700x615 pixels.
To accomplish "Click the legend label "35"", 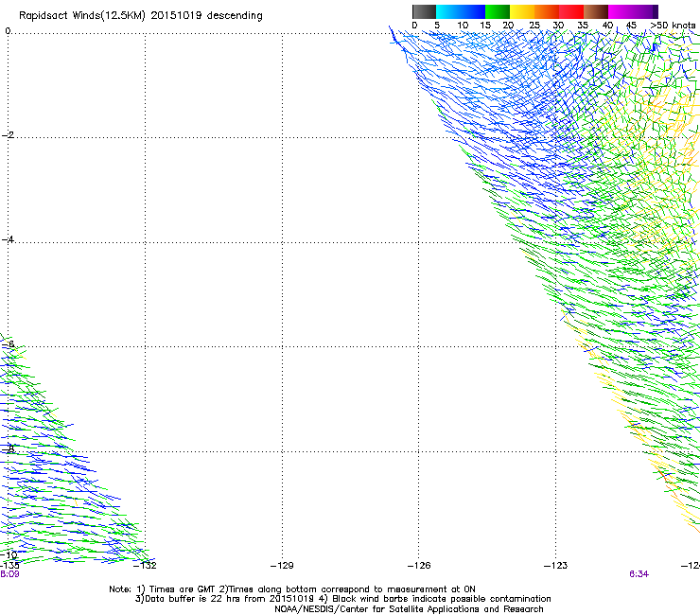I will tap(583, 26).
